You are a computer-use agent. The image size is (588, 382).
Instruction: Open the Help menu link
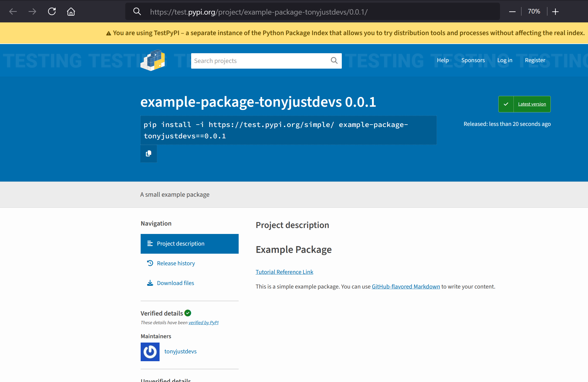[443, 60]
